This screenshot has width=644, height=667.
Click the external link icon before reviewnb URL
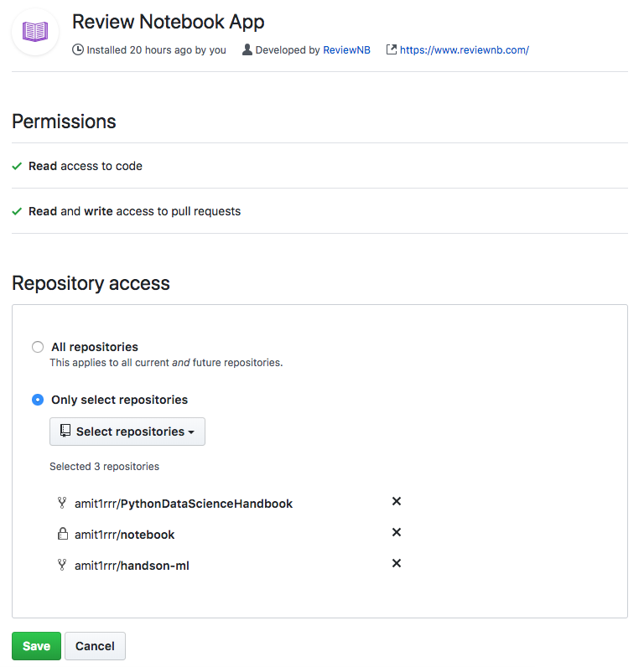click(x=391, y=50)
